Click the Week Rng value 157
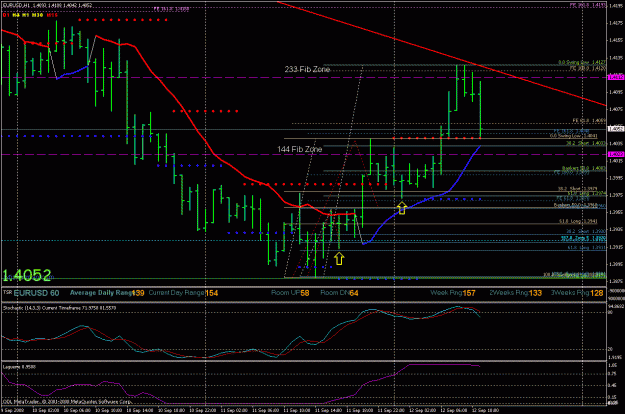 pyautogui.click(x=469, y=293)
